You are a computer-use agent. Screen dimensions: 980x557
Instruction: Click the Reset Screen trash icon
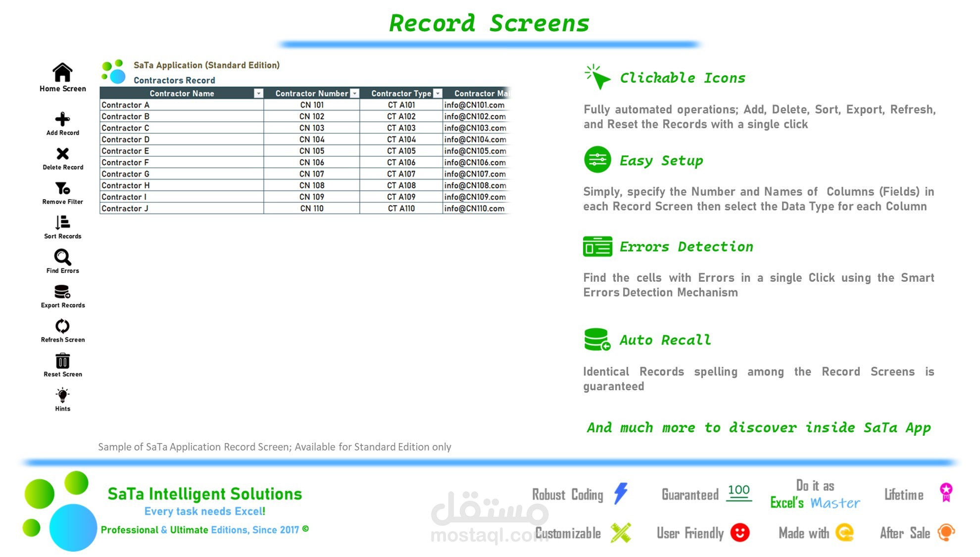pos(62,360)
